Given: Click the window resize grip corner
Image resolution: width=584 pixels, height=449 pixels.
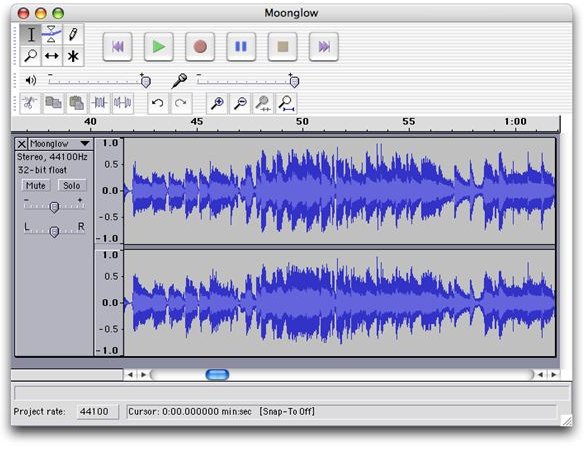Looking at the screenshot, I should 566,421.
